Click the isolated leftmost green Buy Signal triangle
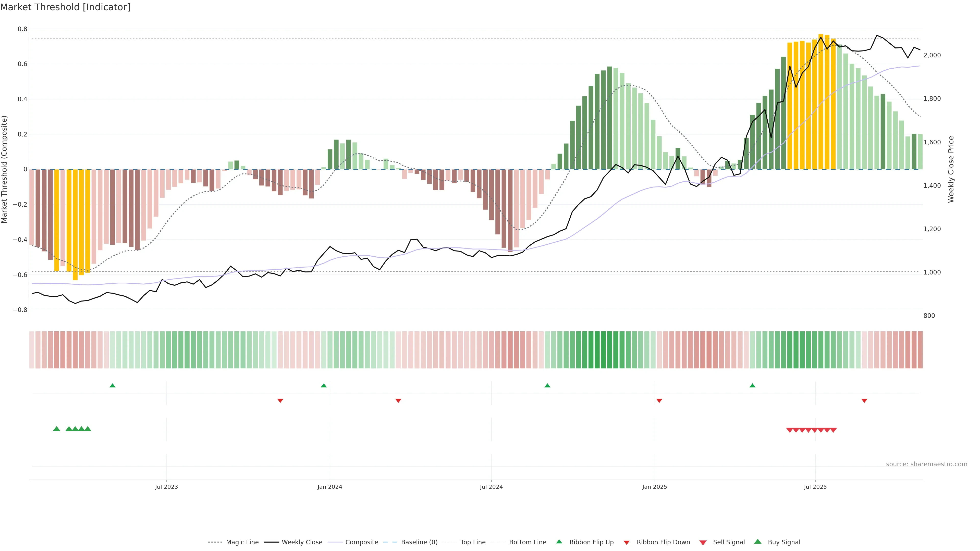 point(56,429)
